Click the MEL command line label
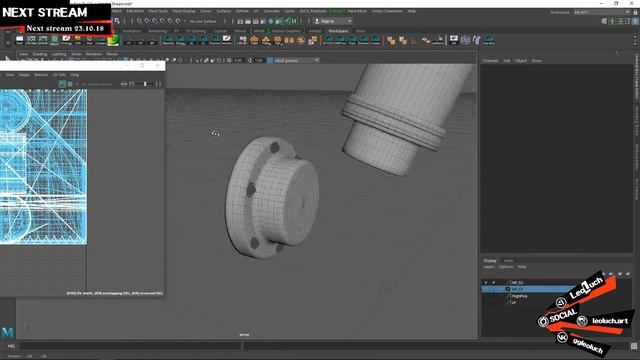Image resolution: width=640 pixels, height=360 pixels. click(11, 346)
